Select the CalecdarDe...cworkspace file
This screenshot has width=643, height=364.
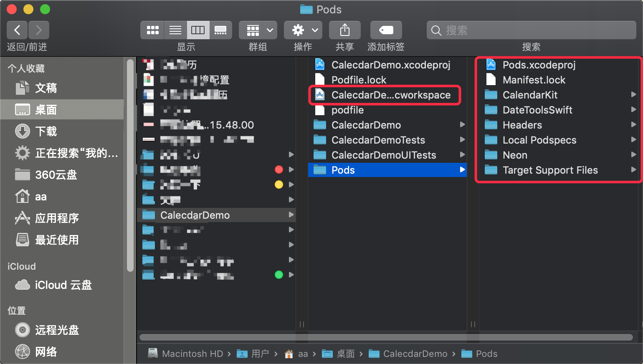[x=387, y=95]
